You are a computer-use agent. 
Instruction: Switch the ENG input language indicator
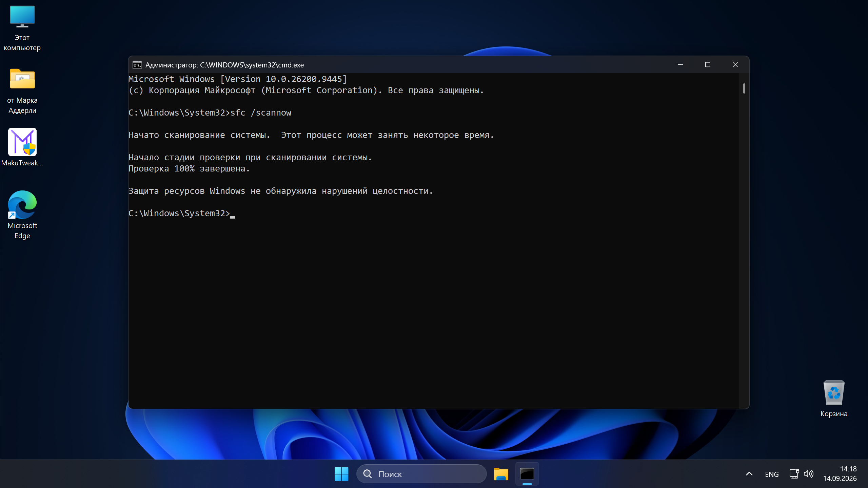(x=772, y=474)
